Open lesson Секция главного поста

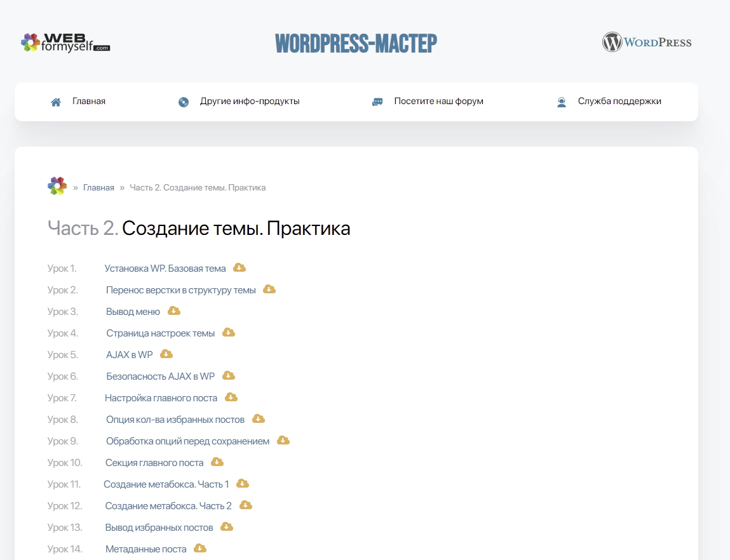click(154, 463)
